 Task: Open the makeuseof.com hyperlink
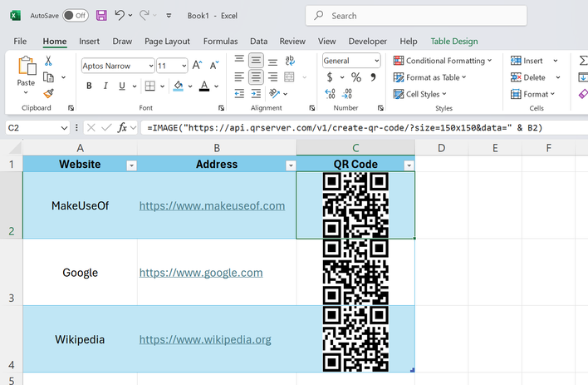point(212,206)
